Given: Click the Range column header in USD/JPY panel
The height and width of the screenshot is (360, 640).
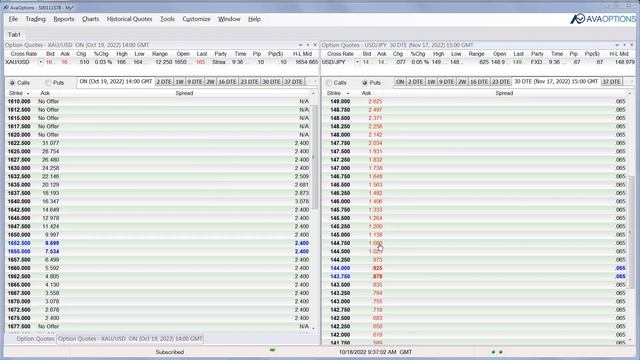Looking at the screenshot, I should pyautogui.click(x=476, y=54).
